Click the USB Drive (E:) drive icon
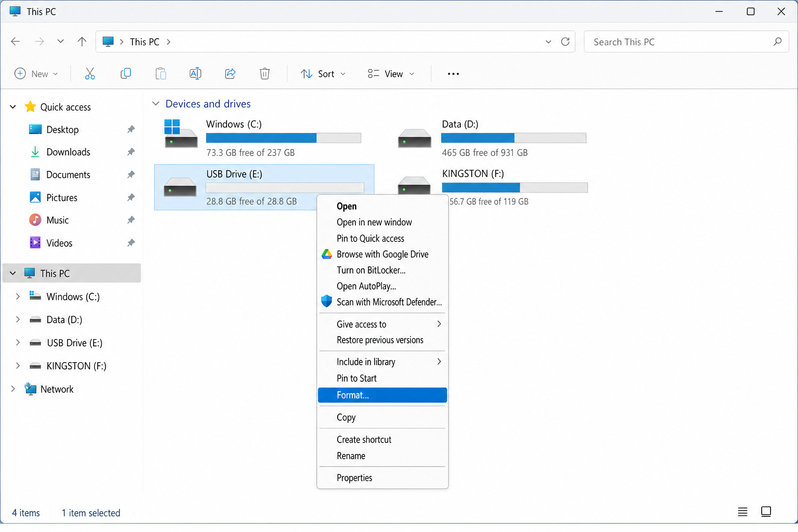Image resolution: width=798 pixels, height=532 pixels. click(180, 187)
